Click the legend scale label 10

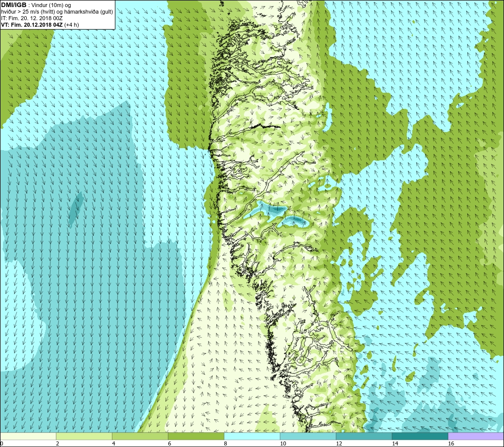pos(283,443)
